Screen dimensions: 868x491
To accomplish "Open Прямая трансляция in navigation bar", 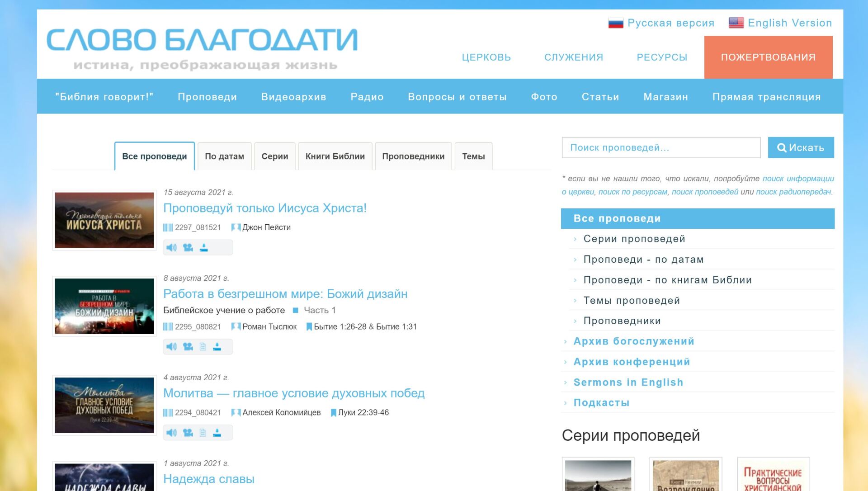I will point(766,97).
